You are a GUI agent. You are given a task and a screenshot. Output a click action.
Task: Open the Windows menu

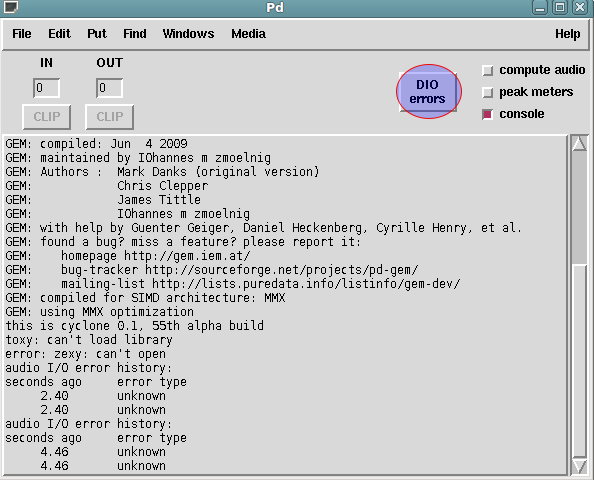[188, 34]
